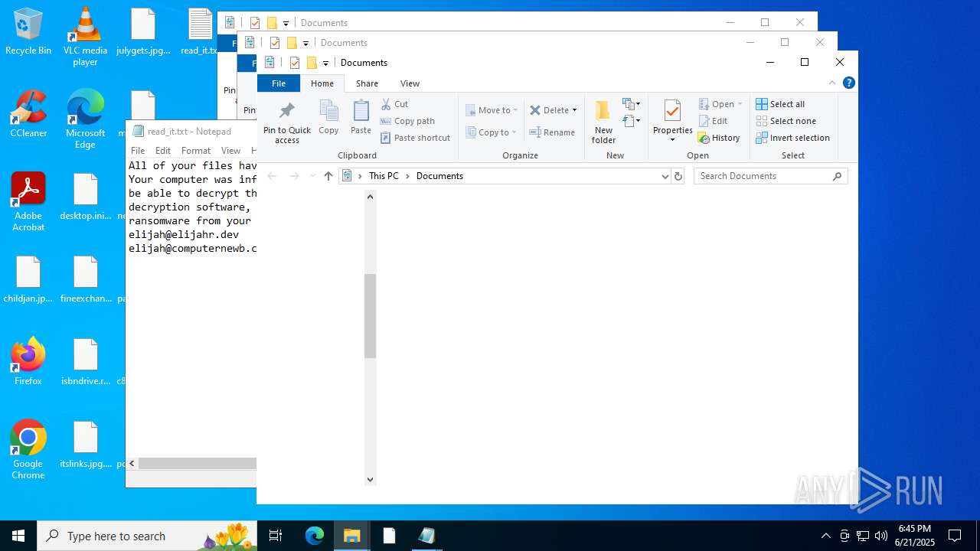The width and height of the screenshot is (980, 551).
Task: Click the navigation pane scrollbar thumb
Action: [x=370, y=316]
